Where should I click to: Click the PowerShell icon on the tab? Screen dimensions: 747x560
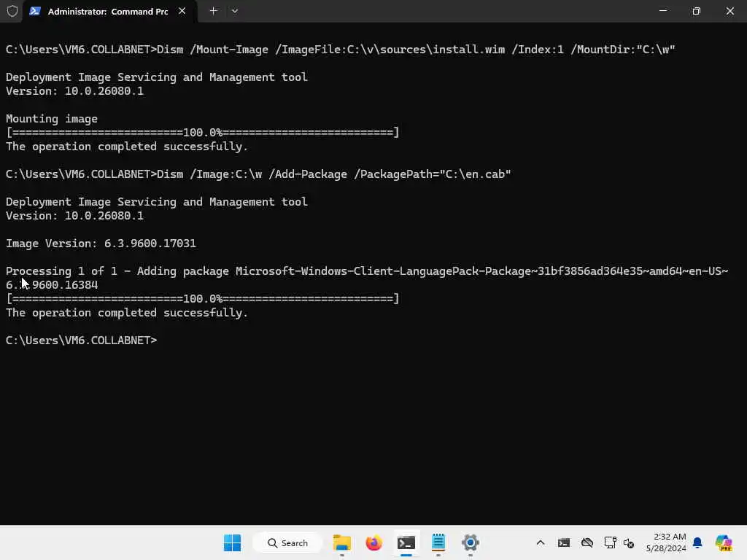(35, 11)
